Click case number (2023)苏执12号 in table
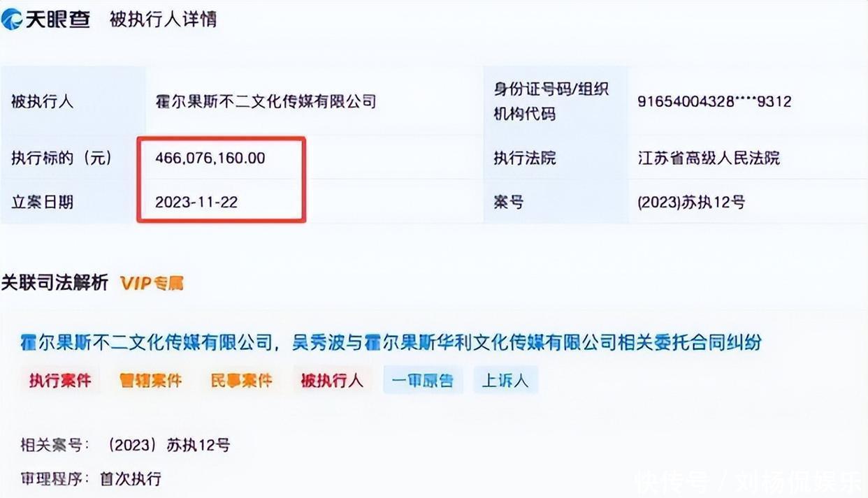The height and width of the screenshot is (498, 868). (691, 203)
